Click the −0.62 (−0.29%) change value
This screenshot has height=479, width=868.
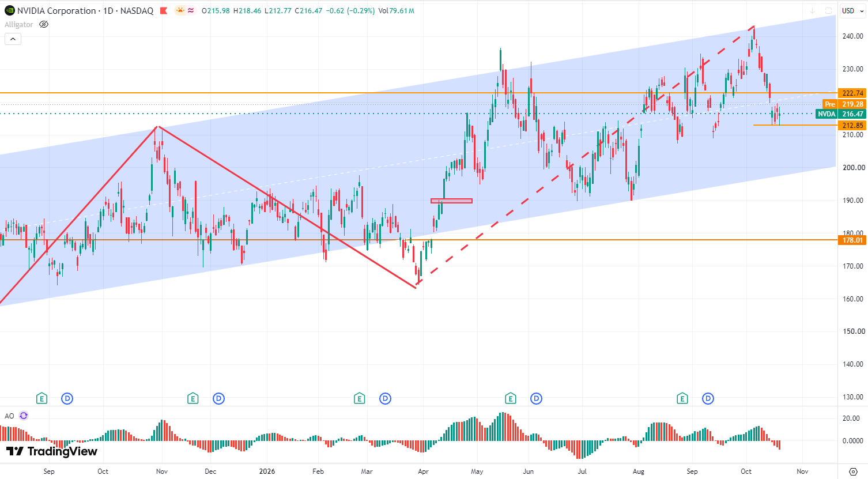(350, 10)
